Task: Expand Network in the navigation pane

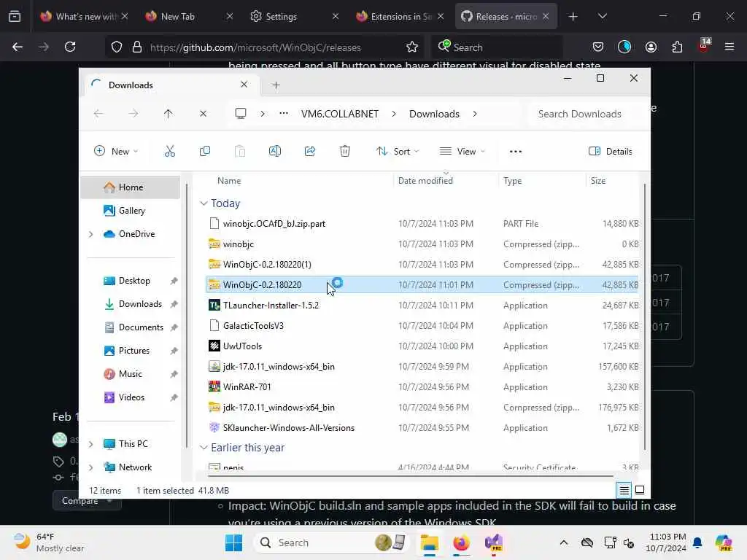Action: click(x=90, y=467)
